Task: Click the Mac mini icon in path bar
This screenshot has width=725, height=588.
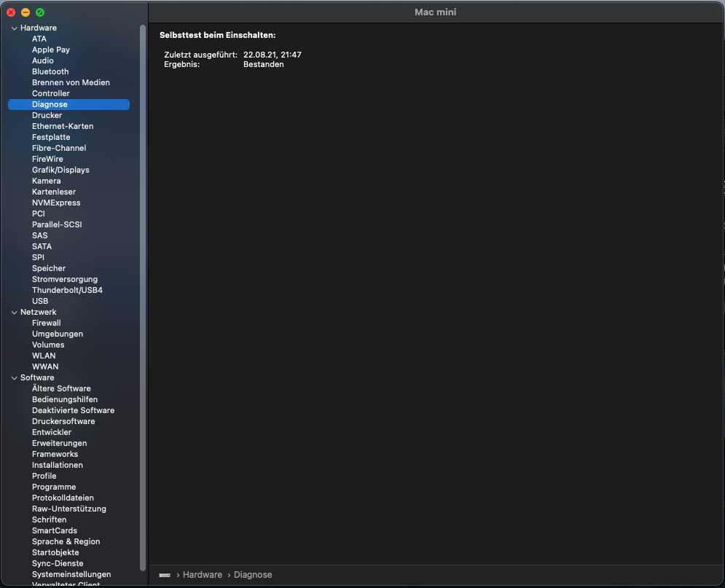Action: 165,575
